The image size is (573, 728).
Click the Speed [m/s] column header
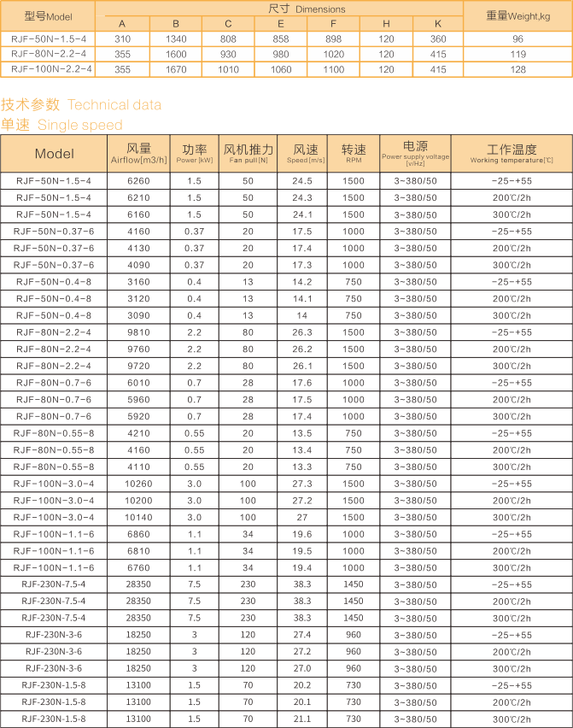pyautogui.click(x=305, y=154)
